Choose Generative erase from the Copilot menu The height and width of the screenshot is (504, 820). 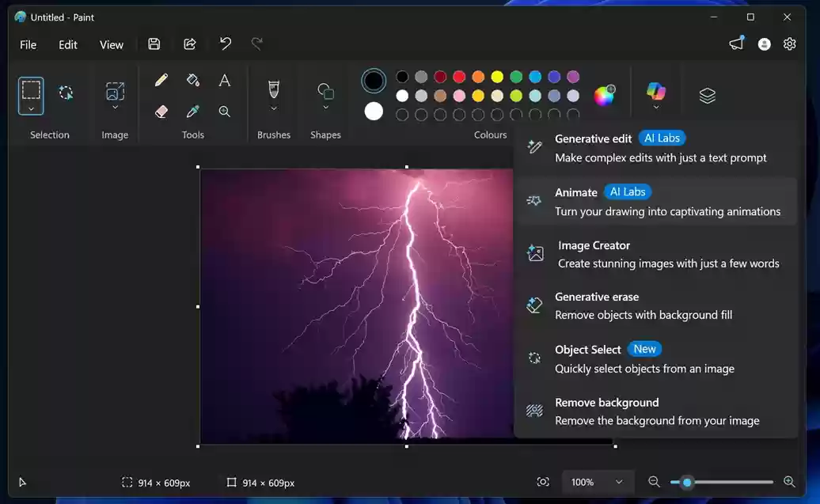click(657, 305)
